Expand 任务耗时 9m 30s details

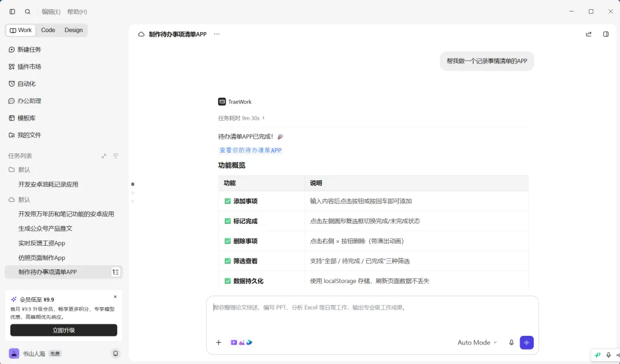point(241,118)
